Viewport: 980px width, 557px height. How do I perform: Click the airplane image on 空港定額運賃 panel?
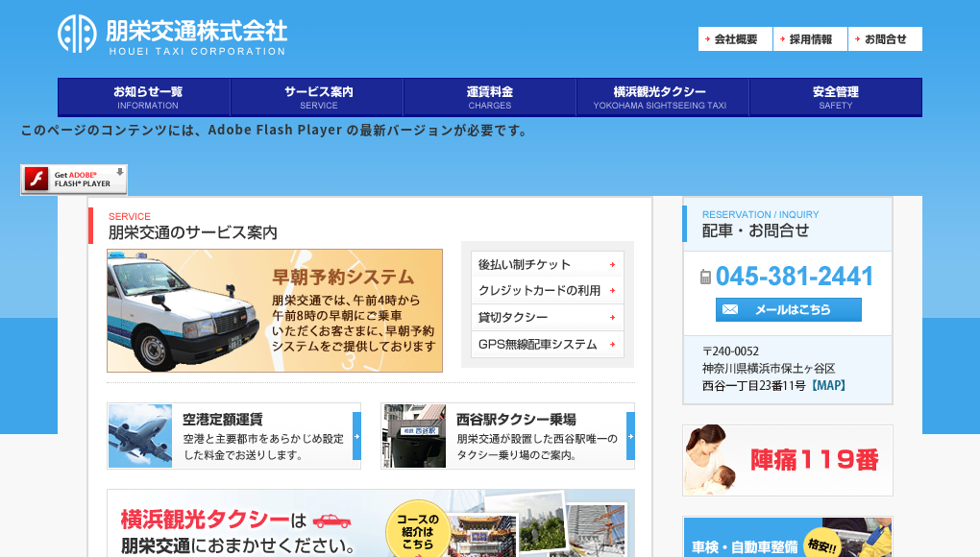point(138,435)
